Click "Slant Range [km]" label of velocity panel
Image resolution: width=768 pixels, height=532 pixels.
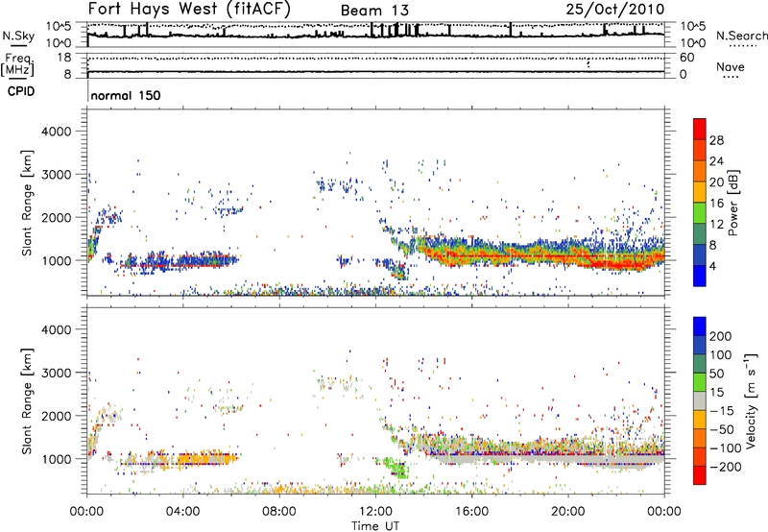click(x=27, y=401)
